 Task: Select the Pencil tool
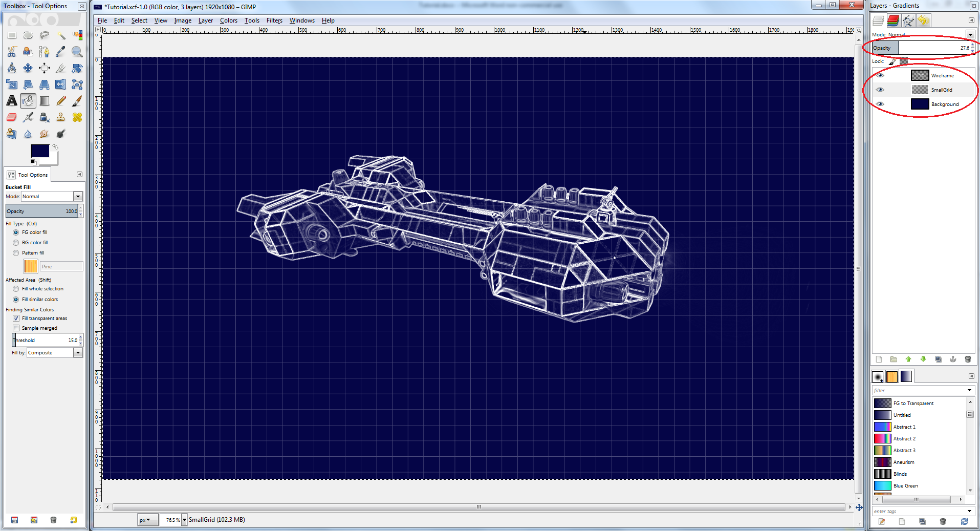pyautogui.click(x=61, y=101)
